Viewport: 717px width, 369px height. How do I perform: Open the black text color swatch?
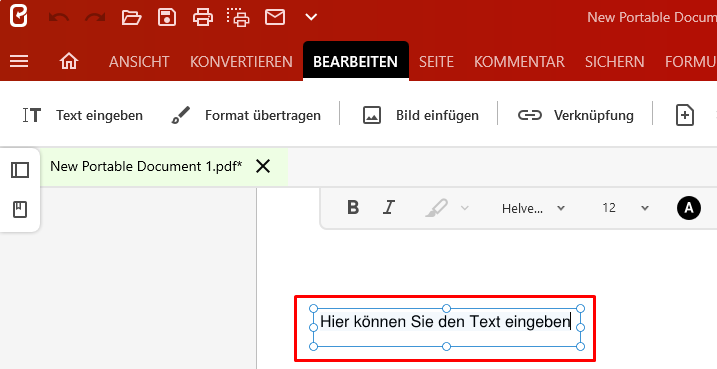pos(689,208)
